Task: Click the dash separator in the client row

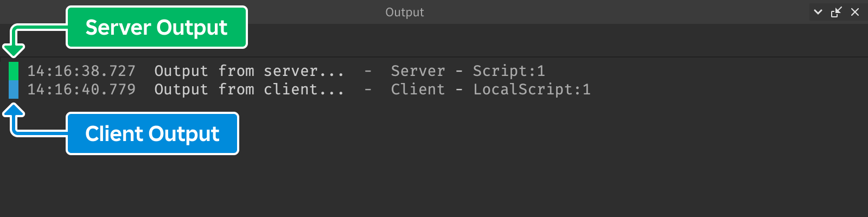Action: pos(368,90)
